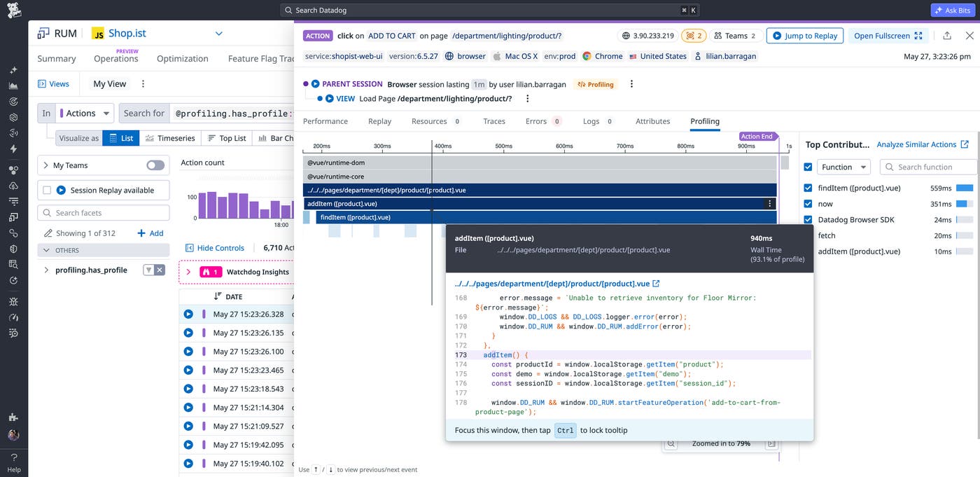Play replay for event May 27 15:23:23.465
This screenshot has width=980, height=477.
[x=188, y=370]
